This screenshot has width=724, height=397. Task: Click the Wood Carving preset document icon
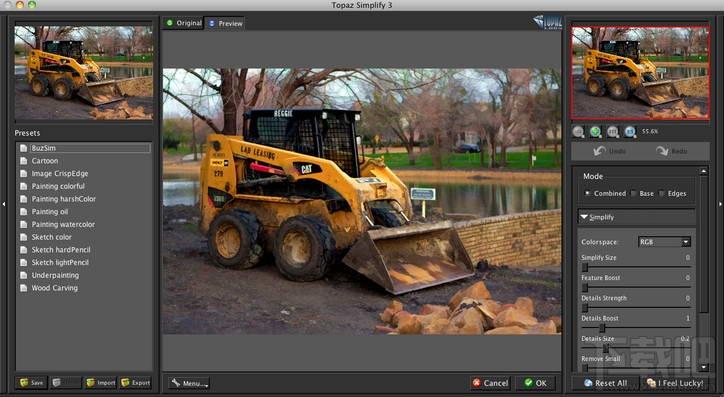[x=24, y=288]
